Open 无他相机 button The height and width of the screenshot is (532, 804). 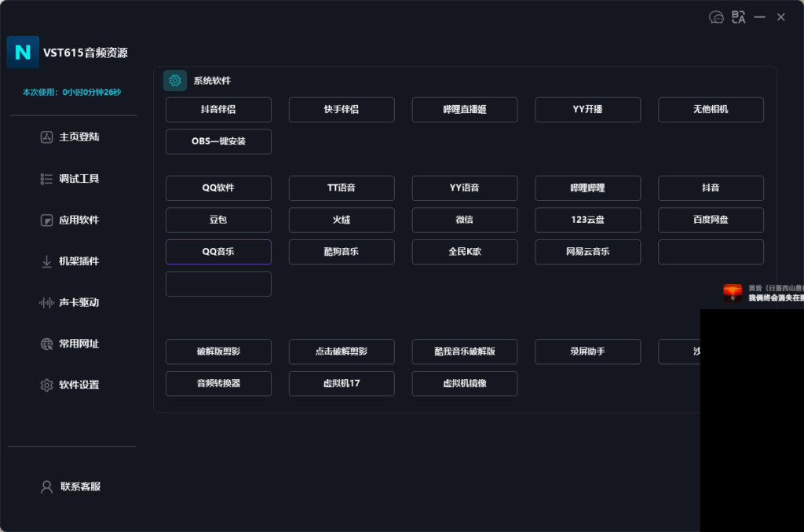(711, 110)
